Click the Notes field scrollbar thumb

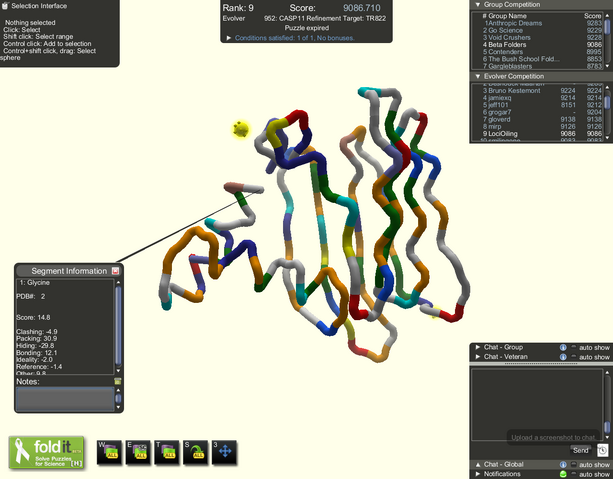(x=118, y=398)
